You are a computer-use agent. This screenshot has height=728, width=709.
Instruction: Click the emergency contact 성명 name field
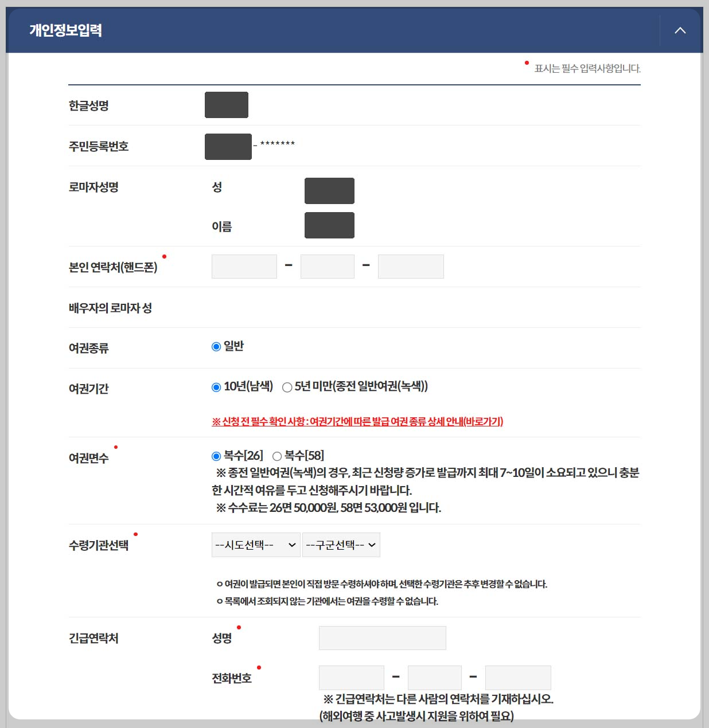[382, 637]
